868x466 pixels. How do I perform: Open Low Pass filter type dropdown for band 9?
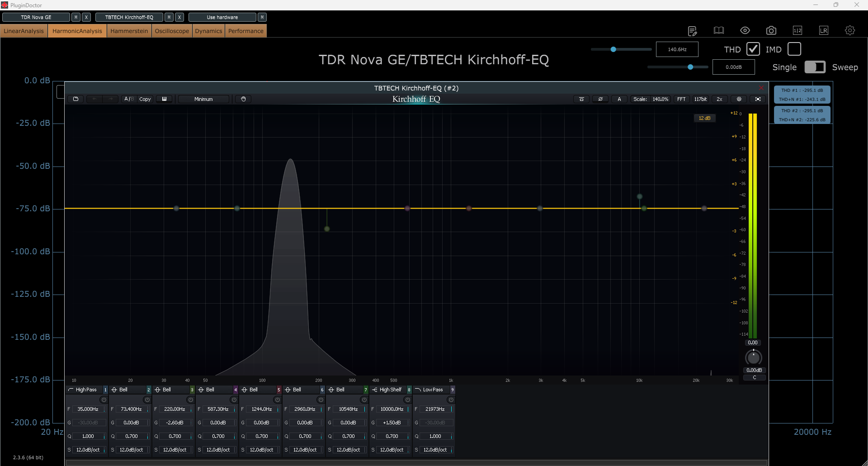click(432, 390)
